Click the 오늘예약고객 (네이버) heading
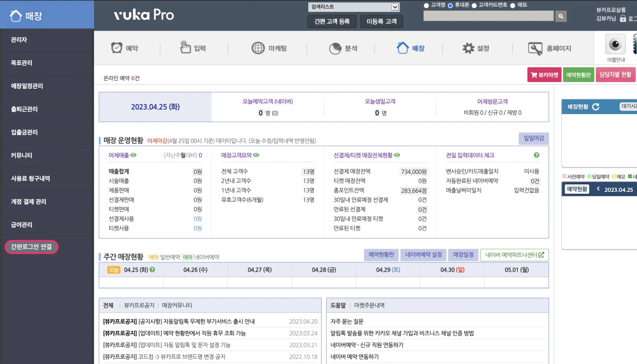Image resolution: width=637 pixels, height=364 pixels. click(268, 101)
